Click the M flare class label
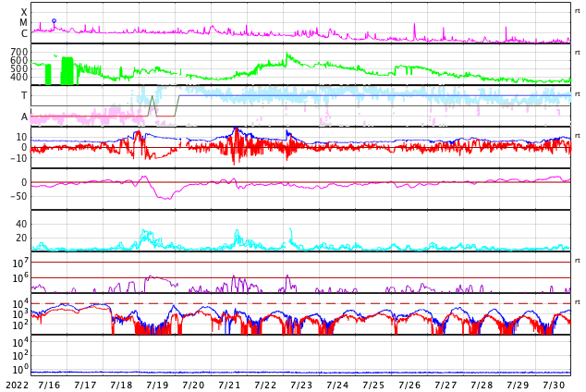The image size is (586, 392). click(23, 23)
